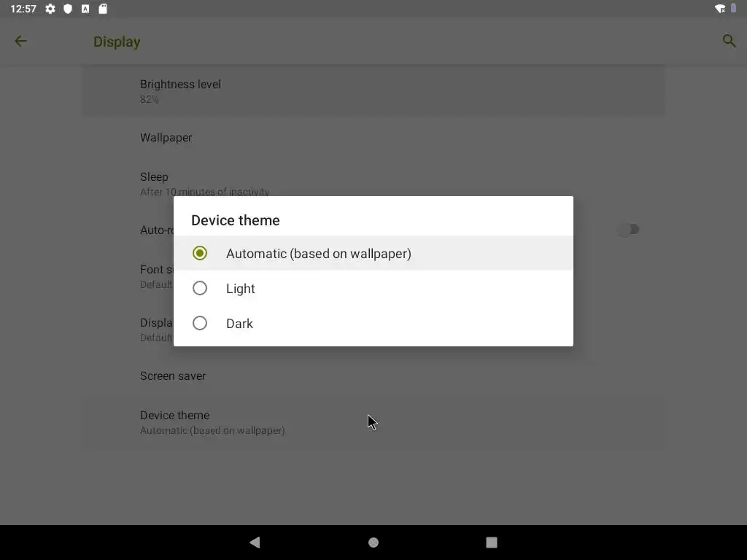Select Automatic (based on wallpaper) radio button
The image size is (747, 560).
click(200, 253)
